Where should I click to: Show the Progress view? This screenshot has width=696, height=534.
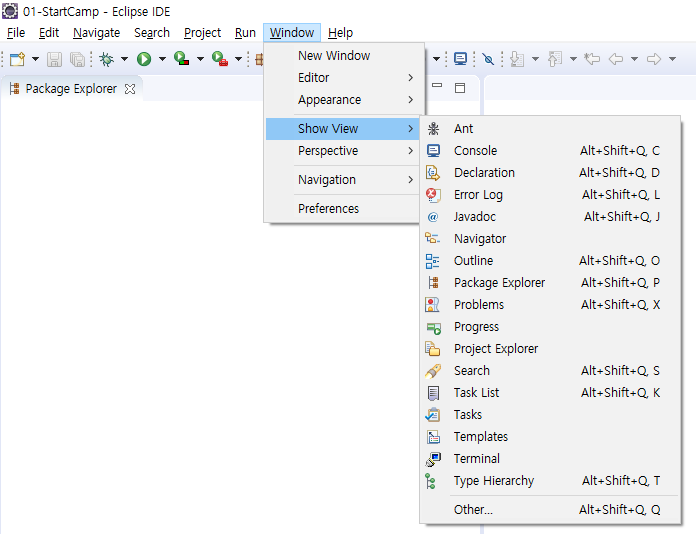tap(550, 327)
